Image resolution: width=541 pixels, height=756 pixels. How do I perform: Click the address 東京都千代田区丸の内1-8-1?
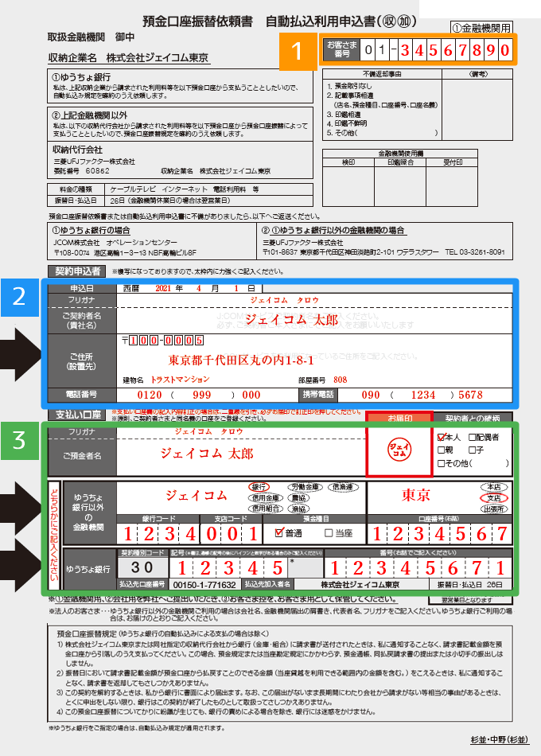241,360
